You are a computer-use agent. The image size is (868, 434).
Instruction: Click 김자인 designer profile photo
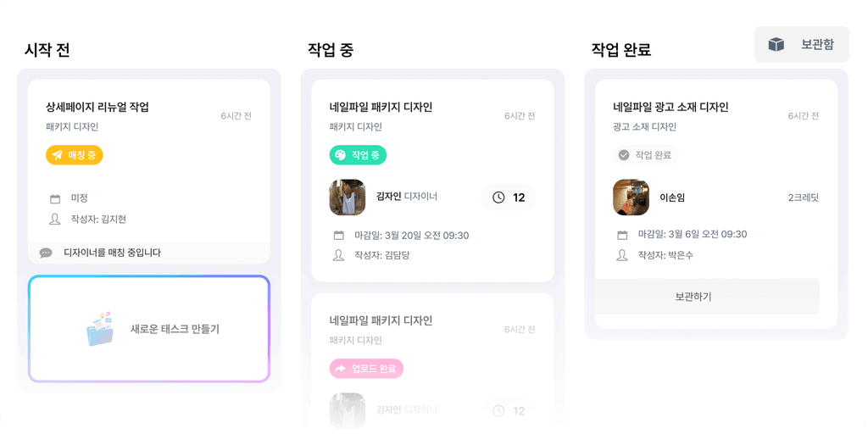pos(348,197)
